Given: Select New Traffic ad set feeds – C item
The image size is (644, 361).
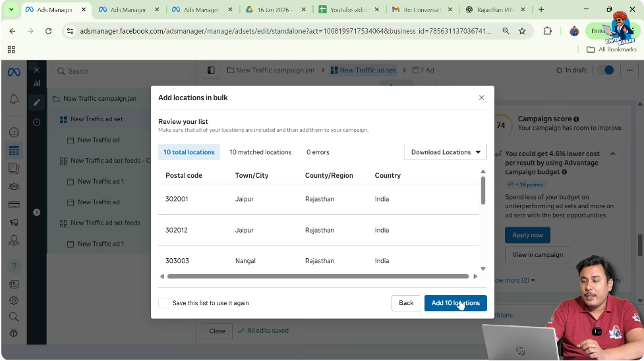Looking at the screenshot, I should [x=105, y=161].
